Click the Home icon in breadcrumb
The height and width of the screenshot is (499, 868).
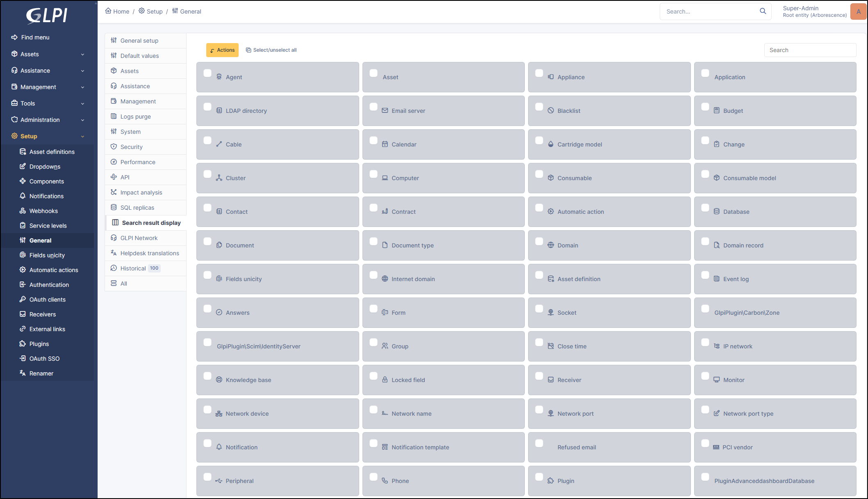click(108, 11)
